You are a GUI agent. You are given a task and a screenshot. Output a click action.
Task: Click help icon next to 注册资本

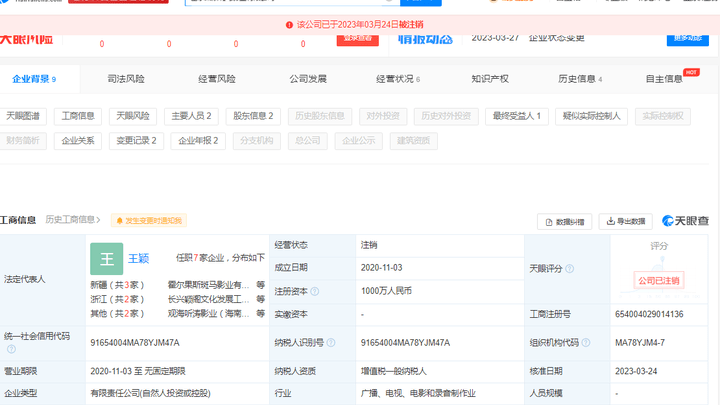315,292
